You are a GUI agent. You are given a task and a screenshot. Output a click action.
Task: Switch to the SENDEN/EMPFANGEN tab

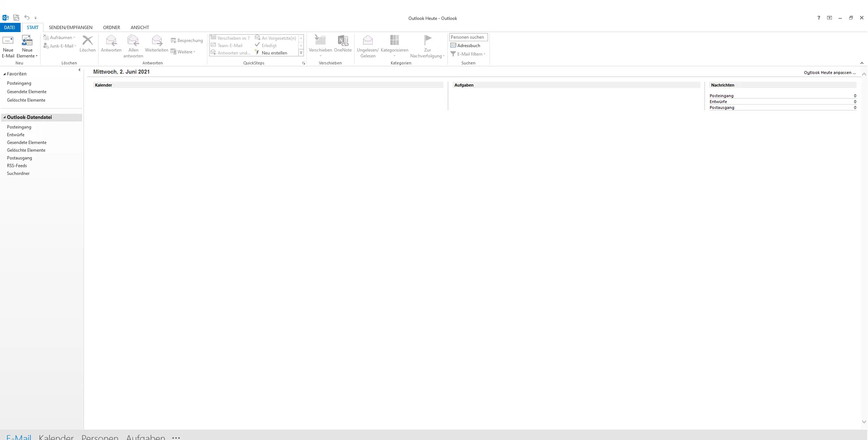70,28
